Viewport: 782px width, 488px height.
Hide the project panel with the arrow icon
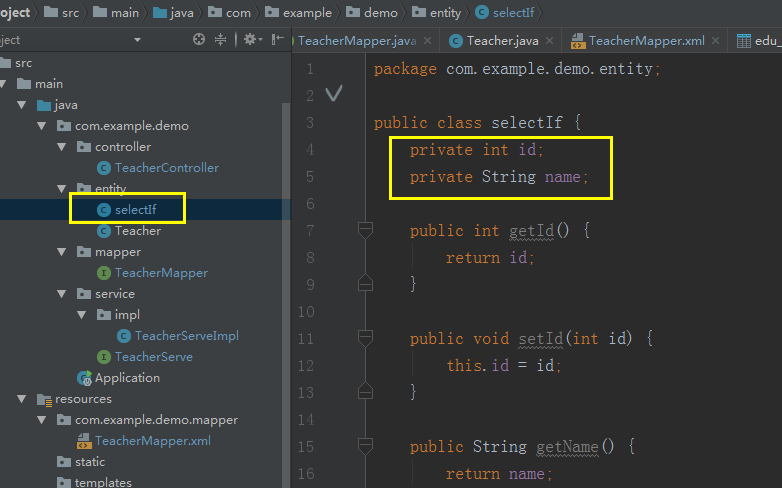tap(278, 39)
